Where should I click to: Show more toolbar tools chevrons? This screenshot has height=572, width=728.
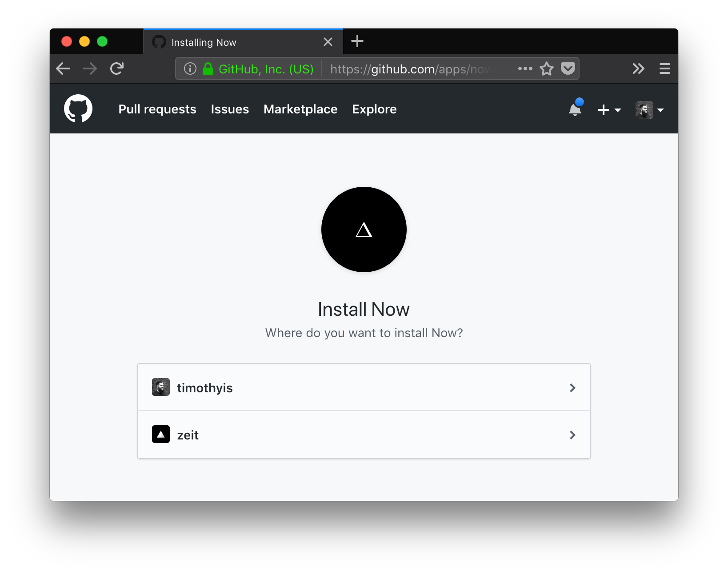[638, 68]
